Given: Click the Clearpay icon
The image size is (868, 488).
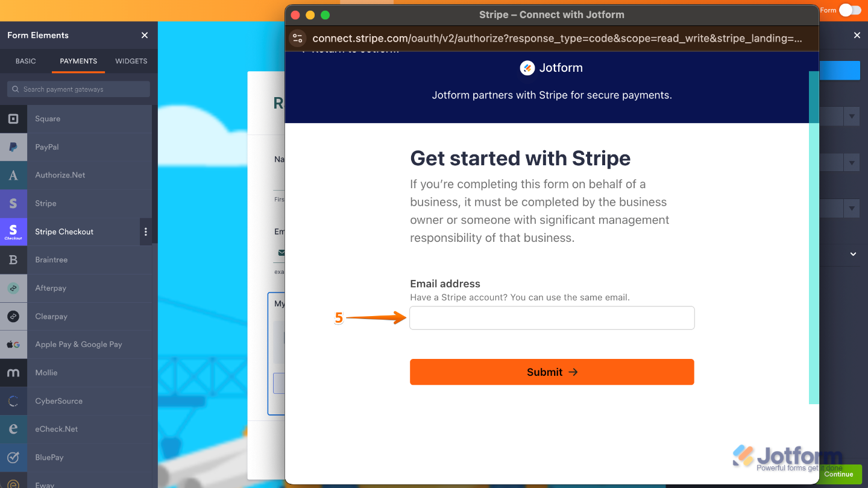Looking at the screenshot, I should click(13, 317).
